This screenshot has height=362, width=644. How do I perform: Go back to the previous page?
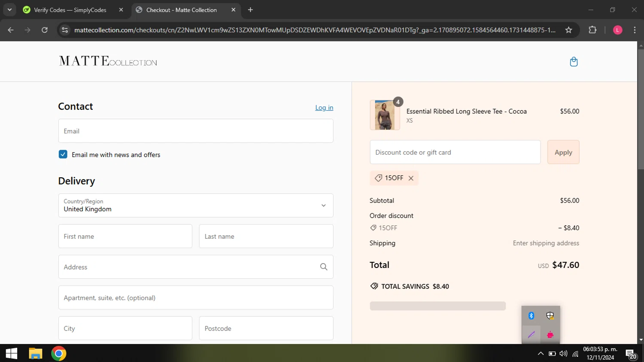(11, 30)
